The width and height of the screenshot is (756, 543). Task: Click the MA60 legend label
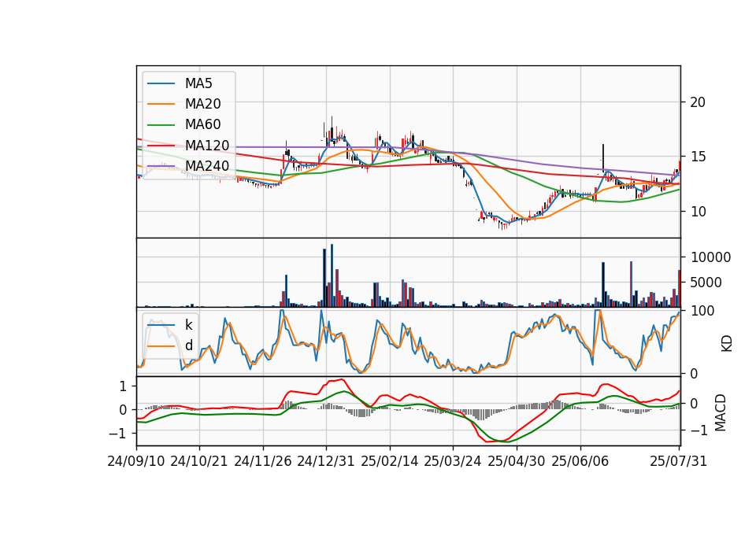[x=202, y=124]
